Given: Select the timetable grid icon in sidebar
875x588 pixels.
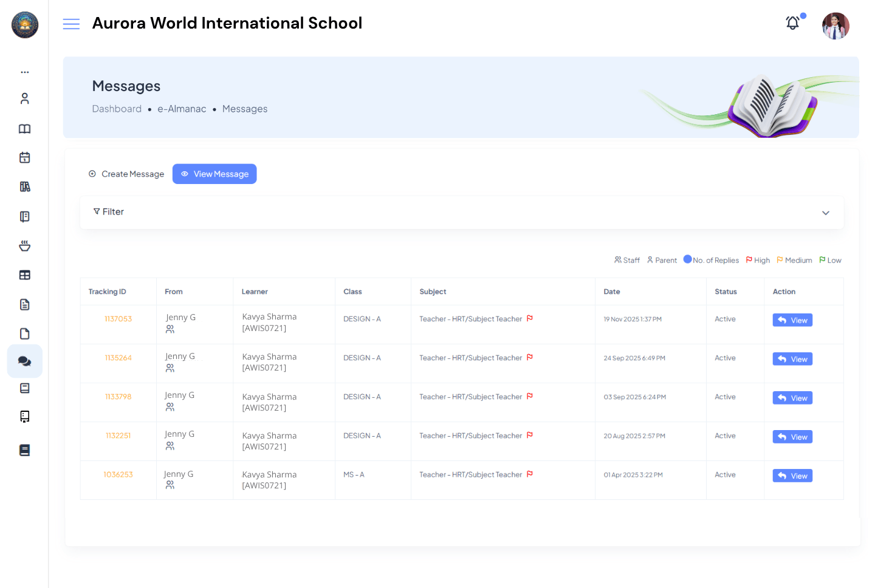Looking at the screenshot, I should 24,275.
